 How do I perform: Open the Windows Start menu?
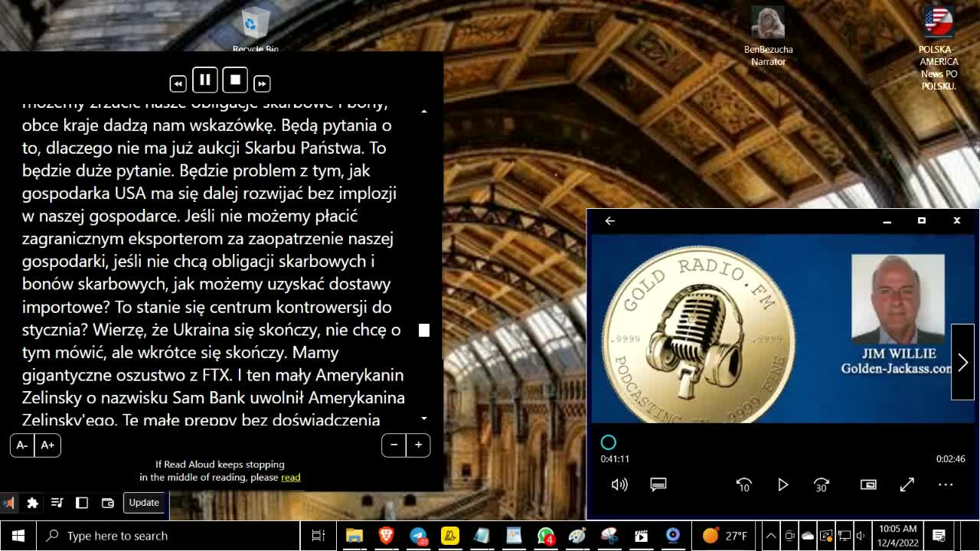click(x=18, y=536)
